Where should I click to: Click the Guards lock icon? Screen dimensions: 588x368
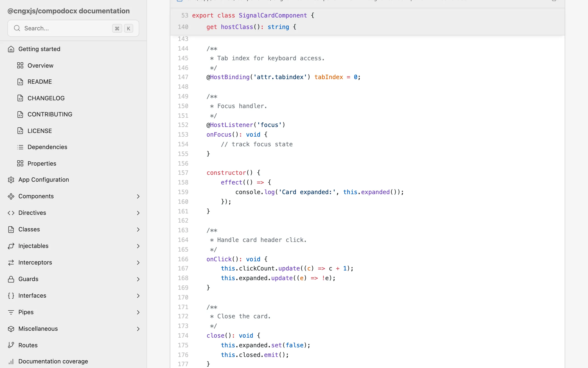11,279
